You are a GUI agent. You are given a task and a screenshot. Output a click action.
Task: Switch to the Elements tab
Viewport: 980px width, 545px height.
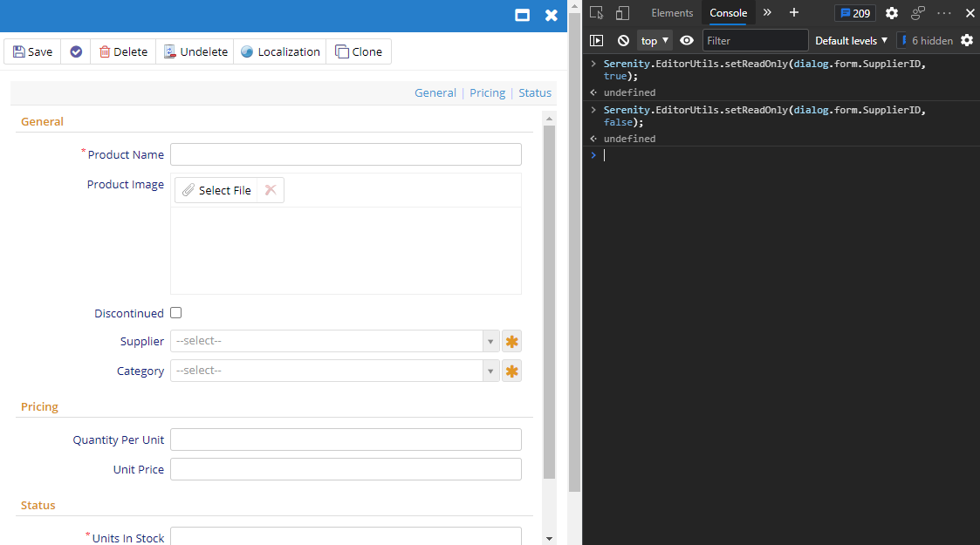[x=671, y=13]
